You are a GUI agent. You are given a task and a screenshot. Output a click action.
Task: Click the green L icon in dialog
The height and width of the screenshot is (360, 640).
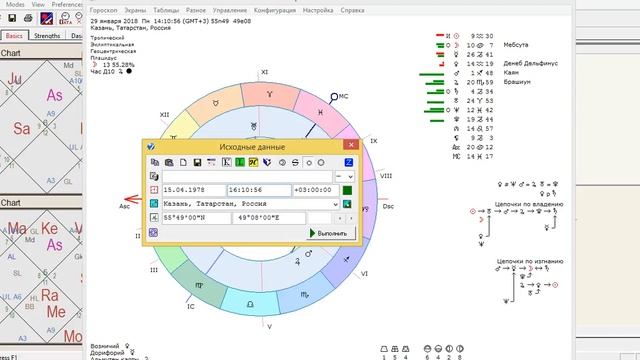coord(240,162)
